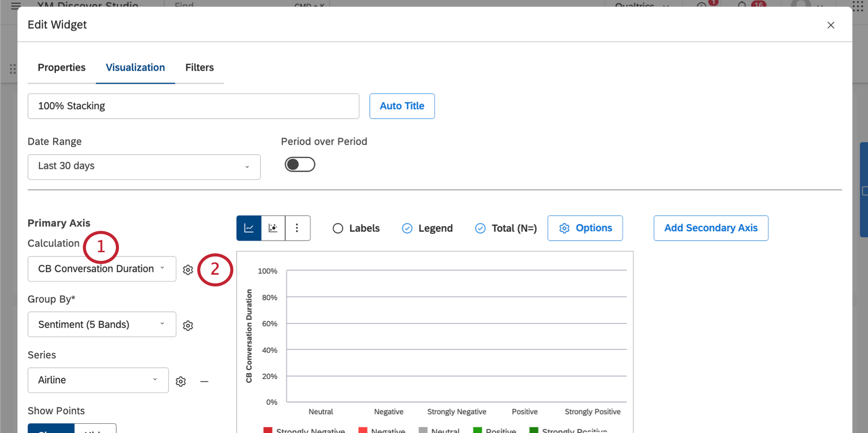Open the Airline series dropdown
This screenshot has height=433, width=868.
(x=98, y=380)
